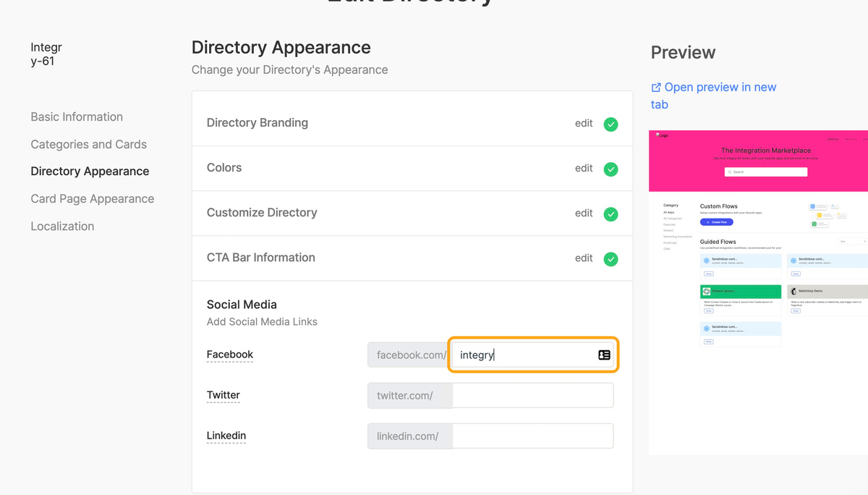Expand the CTA Bar Information row title
Viewport: 868px width, 495px height.
pyautogui.click(x=261, y=257)
